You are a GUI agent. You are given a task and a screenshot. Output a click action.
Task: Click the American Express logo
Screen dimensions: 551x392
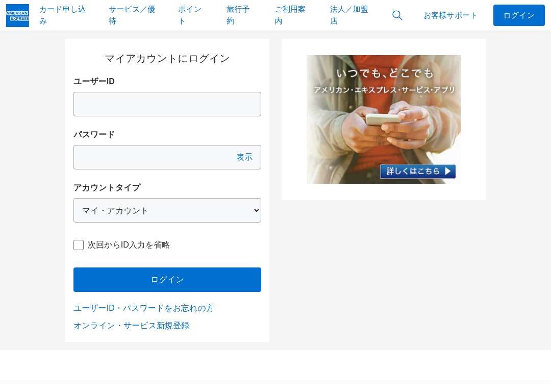[17, 15]
